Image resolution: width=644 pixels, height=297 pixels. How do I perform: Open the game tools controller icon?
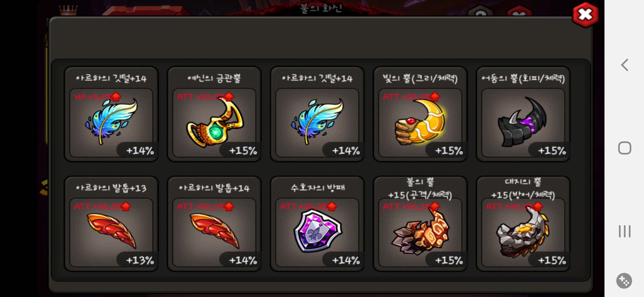click(624, 280)
